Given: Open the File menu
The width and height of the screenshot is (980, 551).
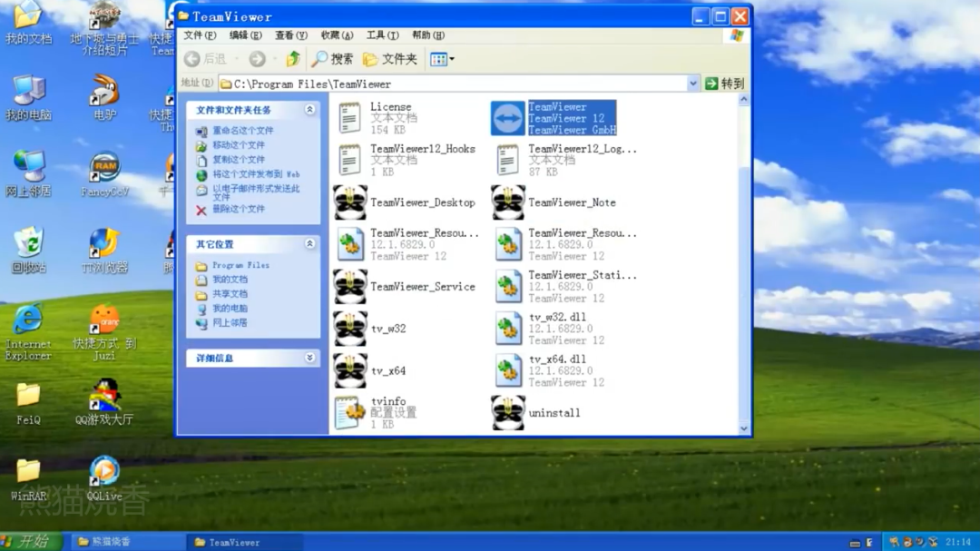Looking at the screenshot, I should pyautogui.click(x=200, y=35).
